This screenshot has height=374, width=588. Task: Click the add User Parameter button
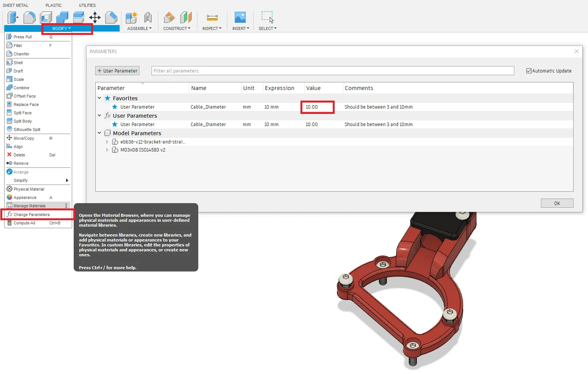(117, 71)
